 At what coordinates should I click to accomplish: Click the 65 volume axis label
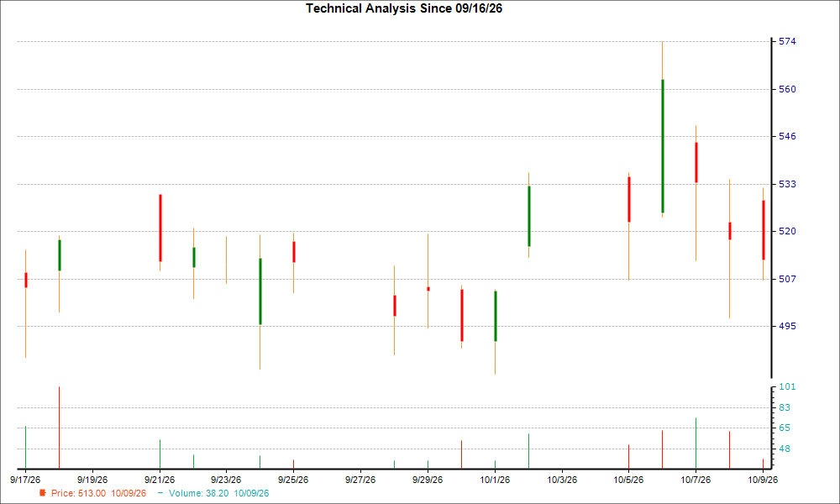click(x=785, y=428)
